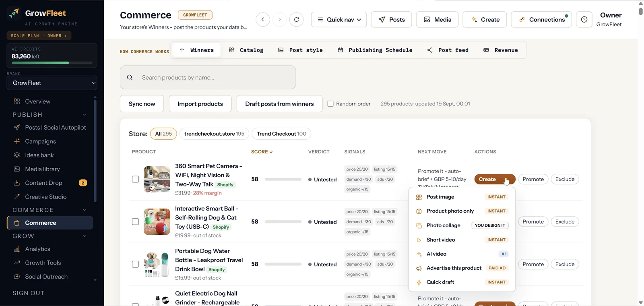Click the Create dropdown arrow for Pet Camera
Image resolution: width=644 pixels, height=306 pixels.
click(508, 179)
